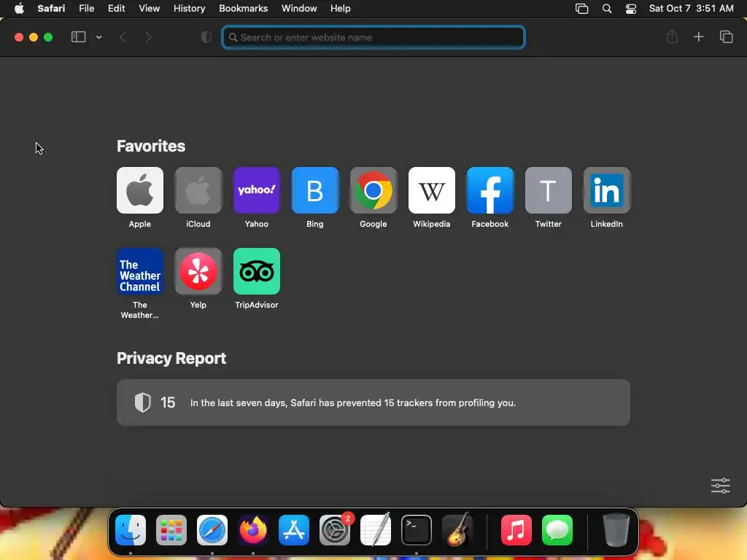Open the File menu
747x560 pixels.
86,9
